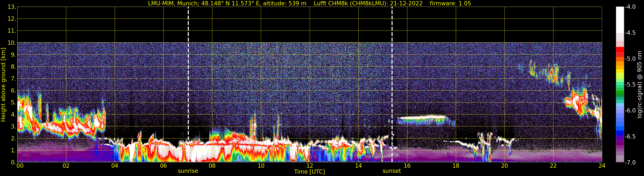Click the "04" time-axis tick label
This screenshot has width=644, height=176.
click(115, 166)
